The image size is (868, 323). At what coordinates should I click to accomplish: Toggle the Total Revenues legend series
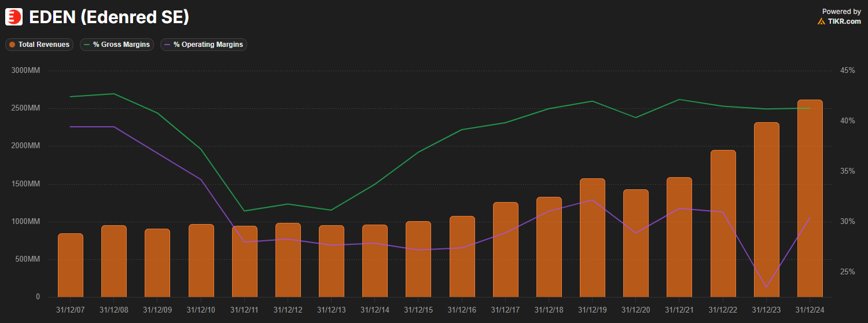coord(39,45)
